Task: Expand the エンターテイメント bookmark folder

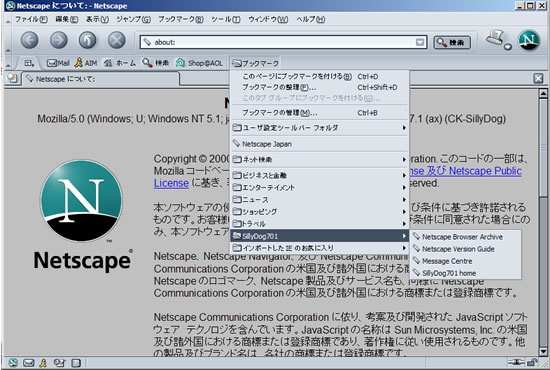Action: click(x=320, y=188)
